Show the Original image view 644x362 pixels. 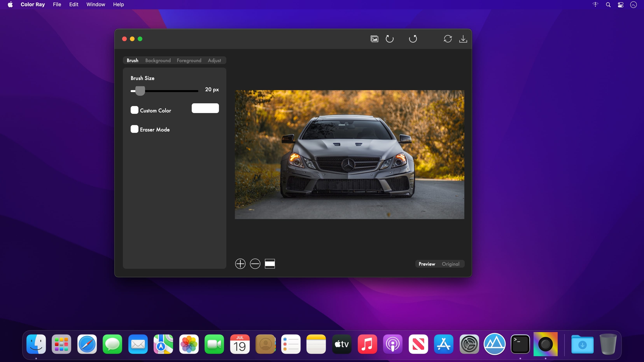coord(451,264)
